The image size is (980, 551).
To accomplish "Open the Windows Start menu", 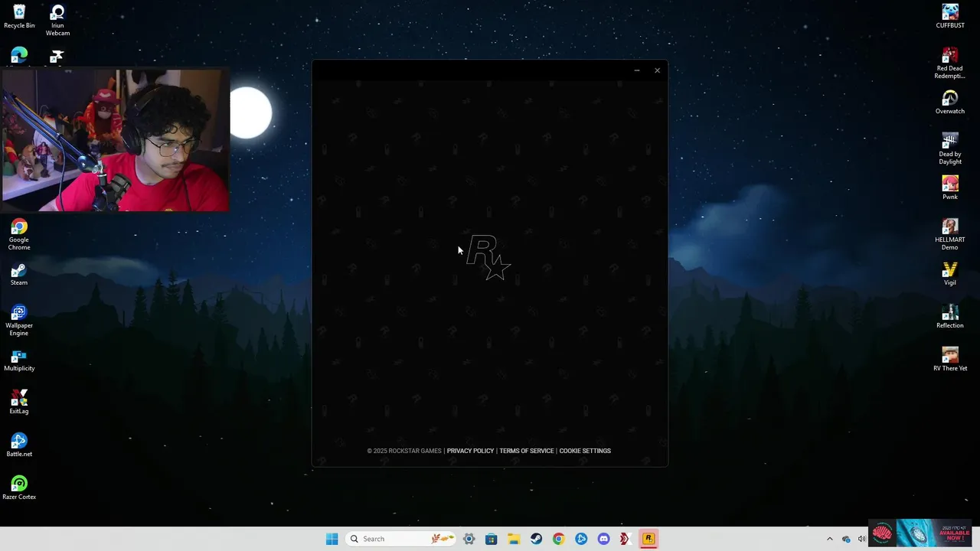I will click(x=332, y=539).
